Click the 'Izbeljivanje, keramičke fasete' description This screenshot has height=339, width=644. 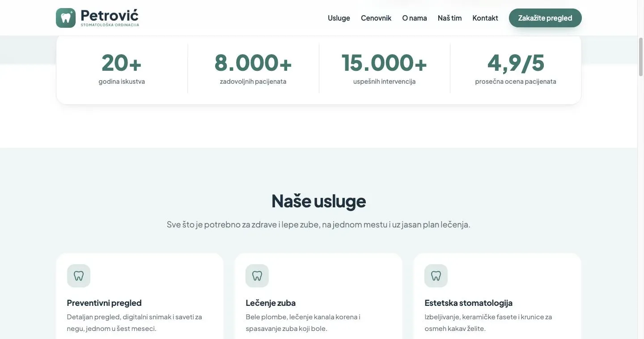point(488,322)
